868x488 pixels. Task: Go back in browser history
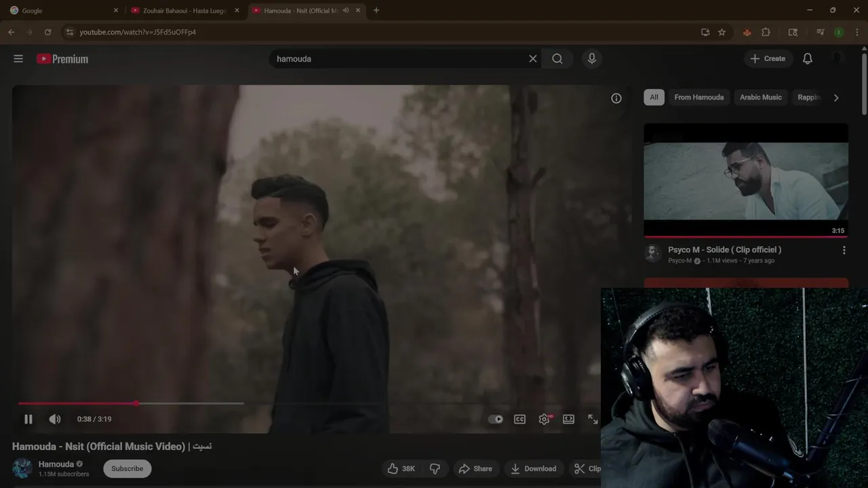12,32
